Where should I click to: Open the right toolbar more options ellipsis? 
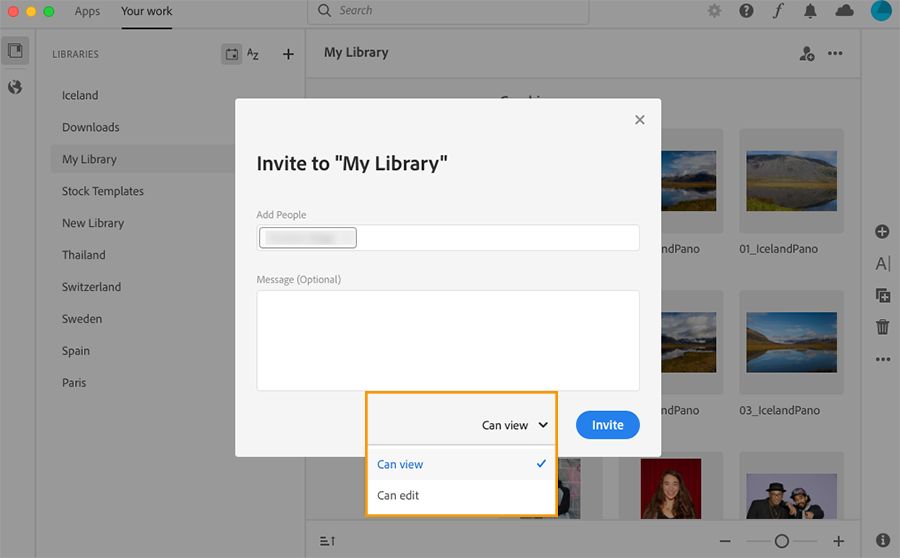[883, 359]
